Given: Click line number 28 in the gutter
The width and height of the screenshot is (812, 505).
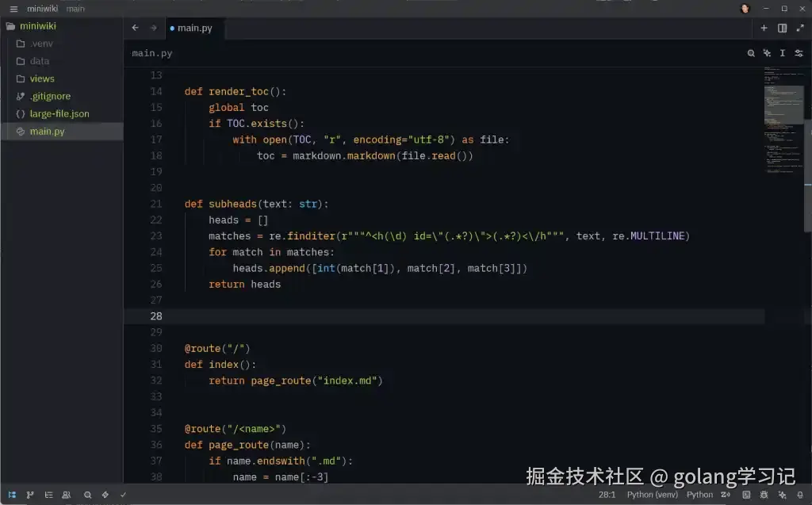Looking at the screenshot, I should coord(156,316).
